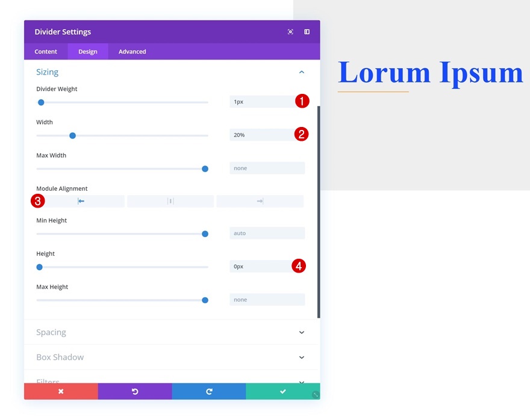Image resolution: width=530 pixels, height=420 pixels.
Task: Expand the Spacing section
Action: pos(302,333)
